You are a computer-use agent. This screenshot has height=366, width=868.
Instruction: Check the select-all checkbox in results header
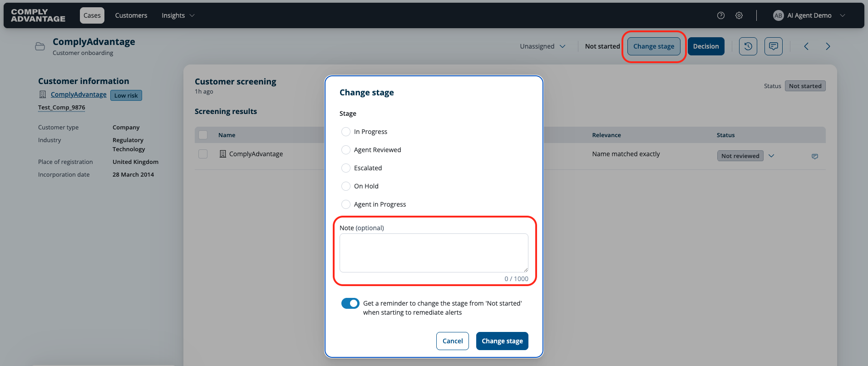point(203,135)
